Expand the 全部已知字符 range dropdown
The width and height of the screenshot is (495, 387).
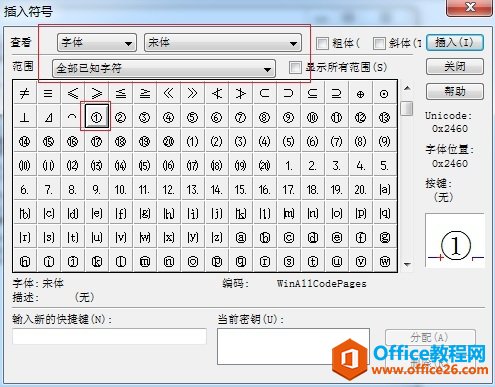click(164, 68)
